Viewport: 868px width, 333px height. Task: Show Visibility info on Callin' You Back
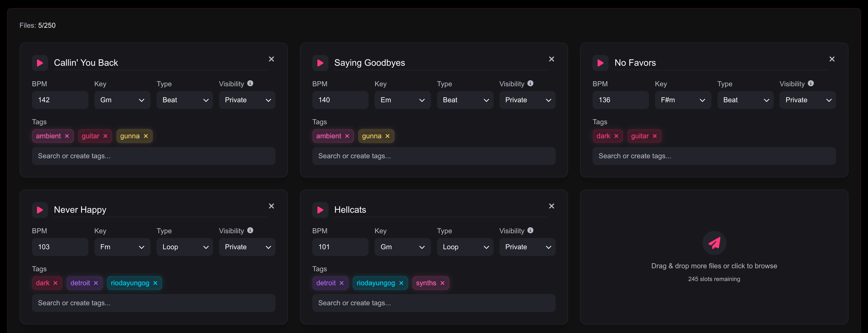point(250,83)
